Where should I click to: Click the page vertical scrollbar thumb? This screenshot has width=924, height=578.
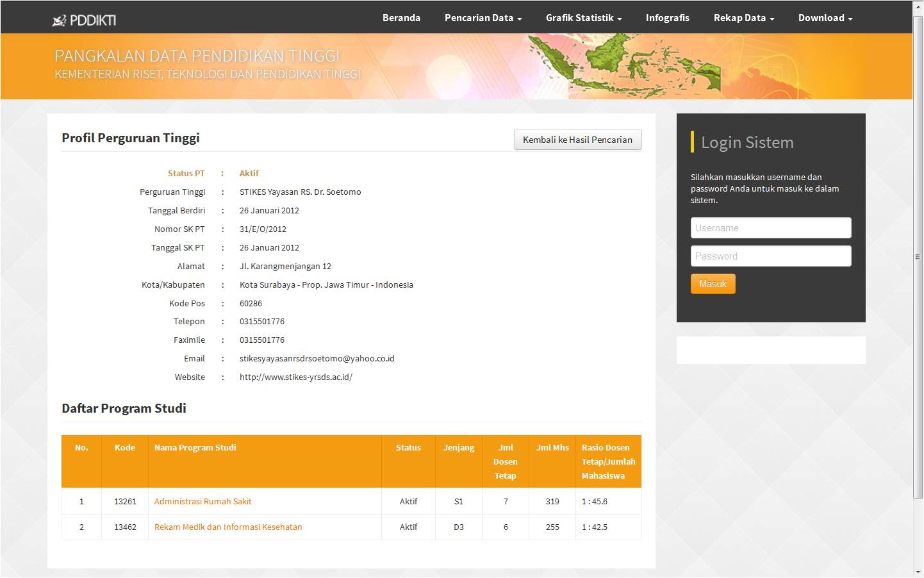pyautogui.click(x=918, y=256)
